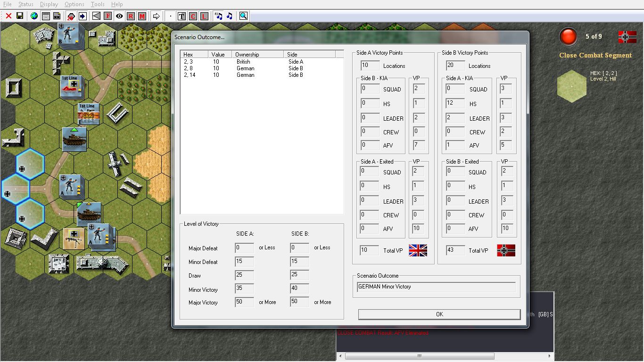
Task: Click the Side A Minor Victory threshold field
Action: tap(245, 288)
